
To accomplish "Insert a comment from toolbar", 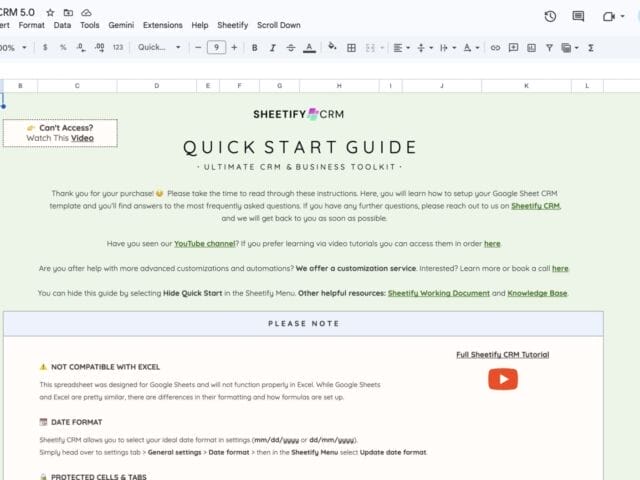I will point(513,48).
